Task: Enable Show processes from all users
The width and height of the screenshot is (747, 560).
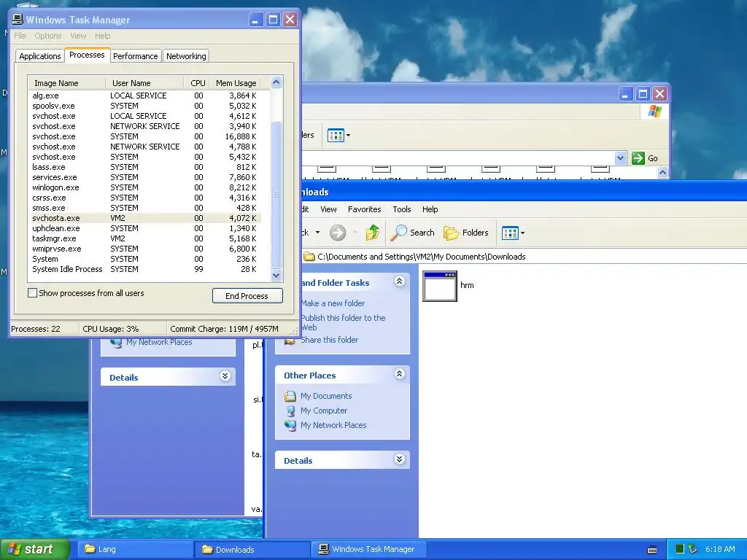Action: click(x=32, y=293)
